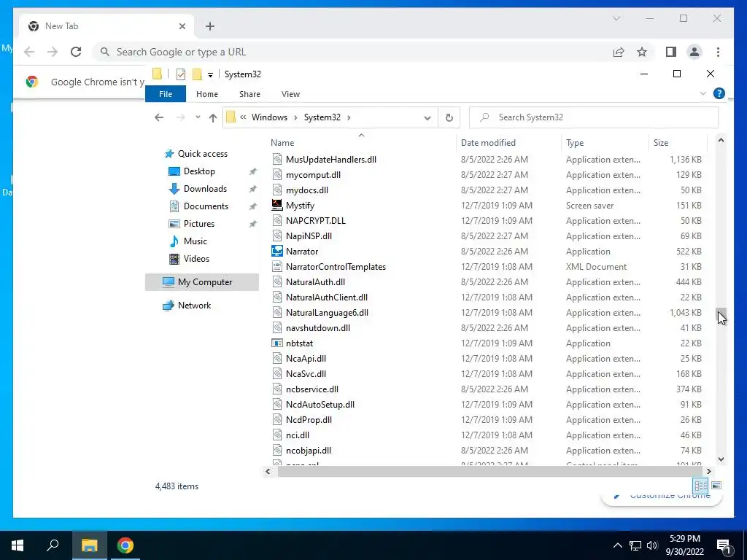747x560 pixels.
Task: Open recent locations dropdown
Action: (198, 117)
